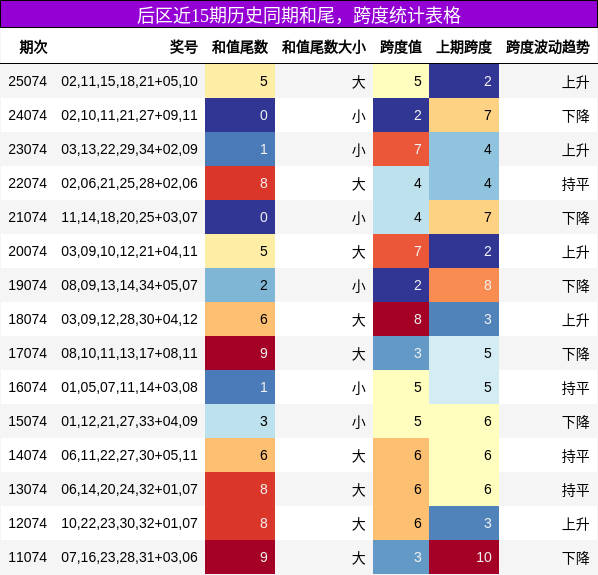Click numbers 07,16,23,28,31+03,06
The height and width of the screenshot is (575, 598).
[129, 557]
